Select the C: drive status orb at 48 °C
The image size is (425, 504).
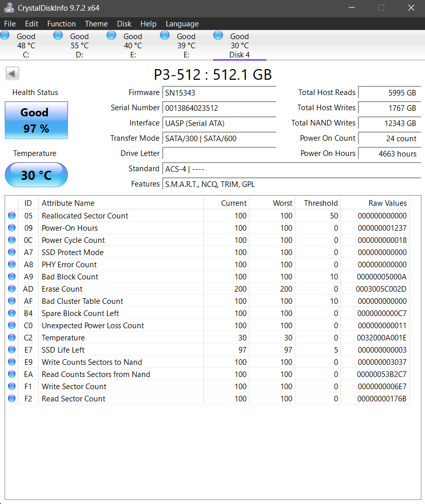point(5,35)
